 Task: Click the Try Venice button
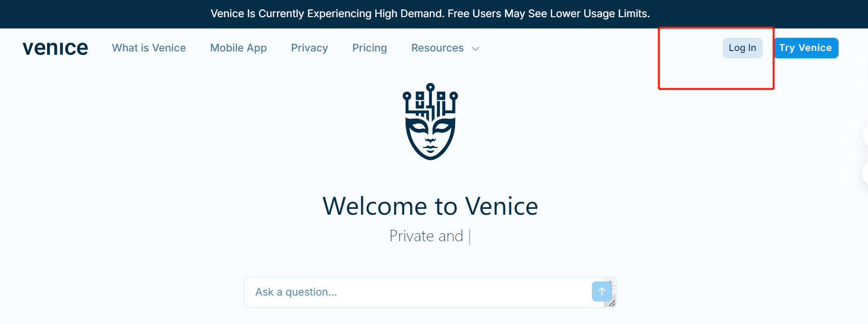click(806, 48)
